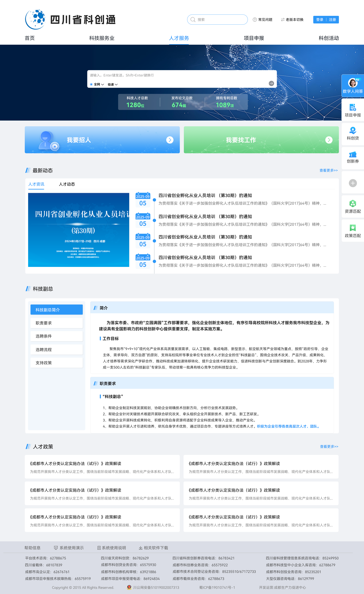Viewport: 364px width, 594px height.
Task: Open the 项目申报 navigation menu item
Action: click(x=254, y=38)
